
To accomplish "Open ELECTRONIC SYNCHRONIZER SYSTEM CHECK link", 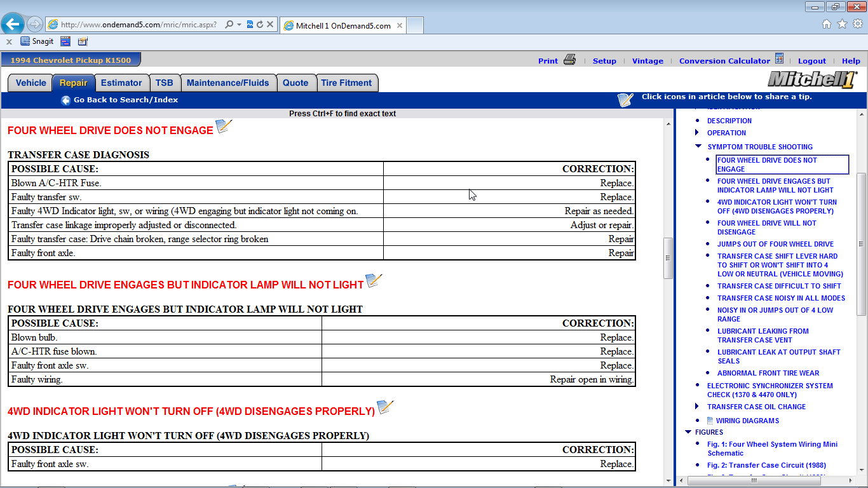I will pyautogui.click(x=770, y=390).
